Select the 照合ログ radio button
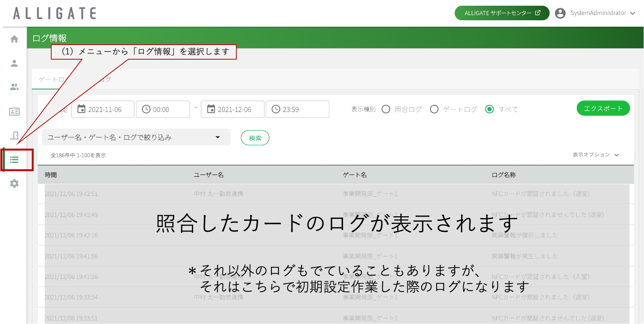Viewport: 644px width, 324px height. (x=386, y=109)
